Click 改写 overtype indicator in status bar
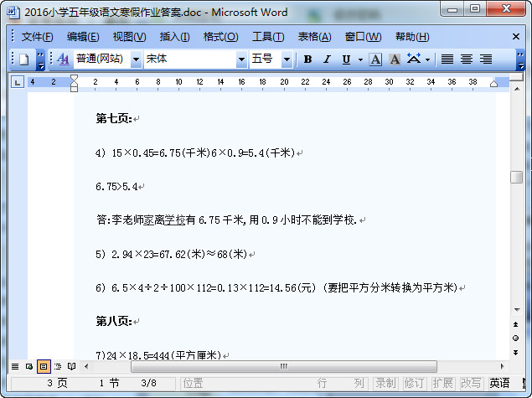 (x=471, y=383)
